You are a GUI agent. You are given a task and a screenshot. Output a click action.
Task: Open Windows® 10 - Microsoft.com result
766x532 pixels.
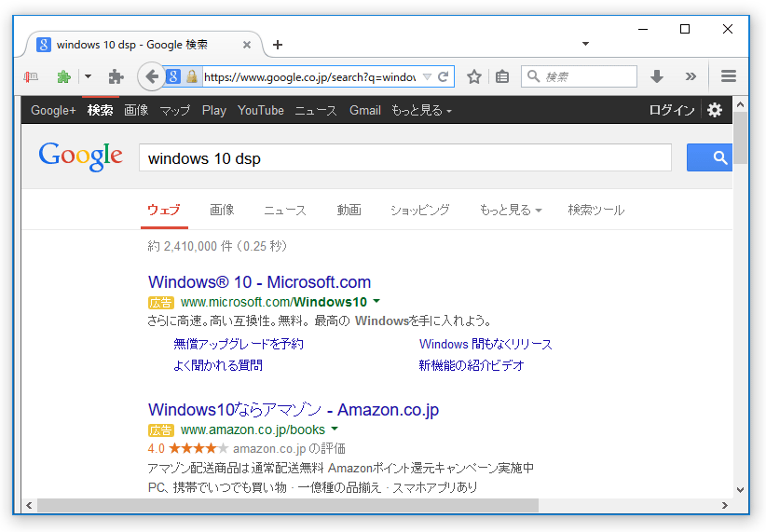click(259, 282)
